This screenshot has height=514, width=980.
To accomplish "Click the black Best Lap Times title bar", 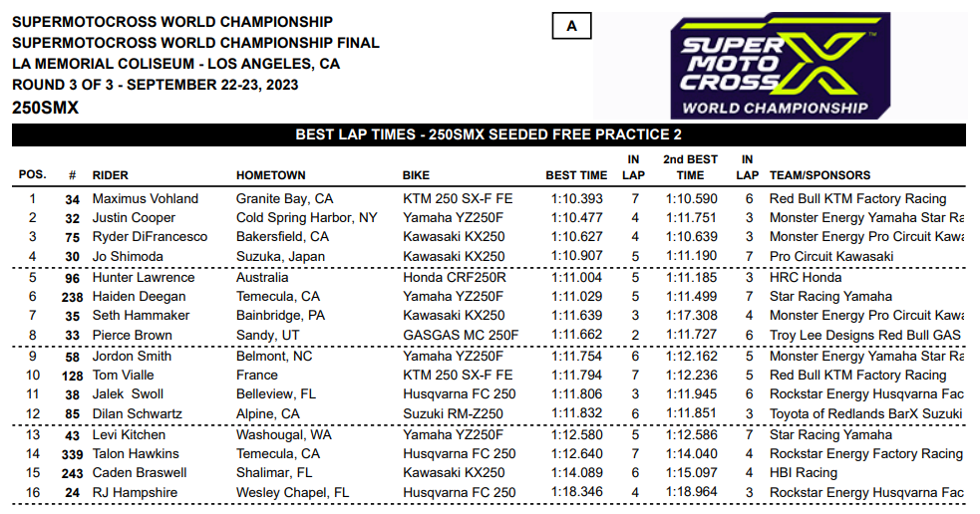I will [489, 134].
